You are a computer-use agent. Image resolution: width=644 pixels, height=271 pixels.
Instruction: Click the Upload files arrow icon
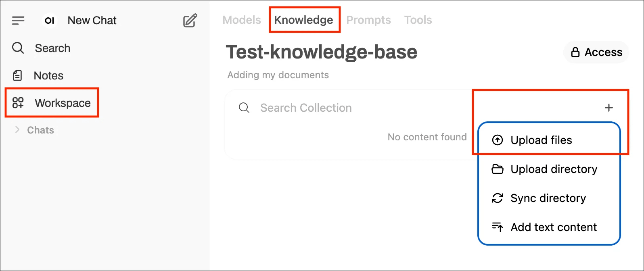tap(497, 140)
